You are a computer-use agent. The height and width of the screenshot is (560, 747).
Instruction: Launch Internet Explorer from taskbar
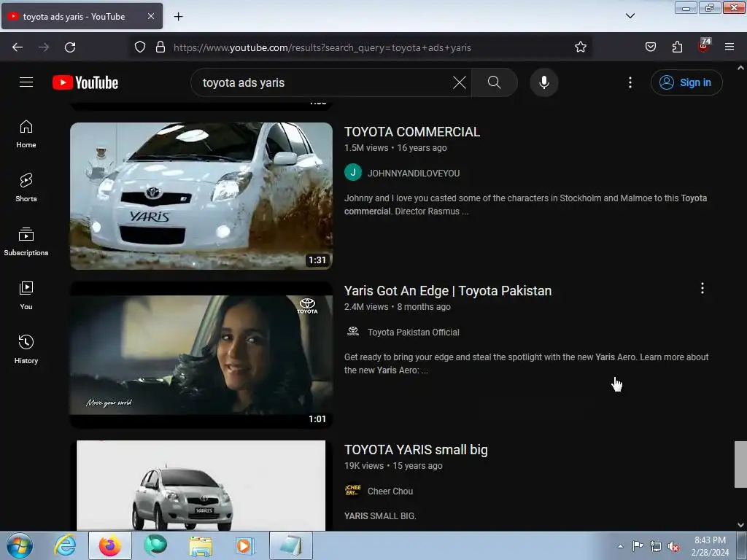click(65, 545)
